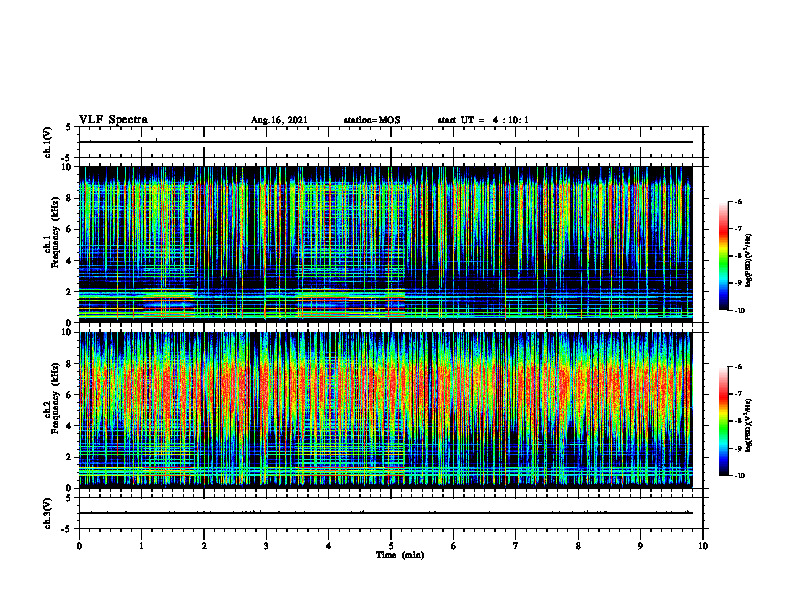Click the "-9" tick on ch.2 color bar
Image resolution: width=792 pixels, height=612 pixels.
[x=739, y=448]
